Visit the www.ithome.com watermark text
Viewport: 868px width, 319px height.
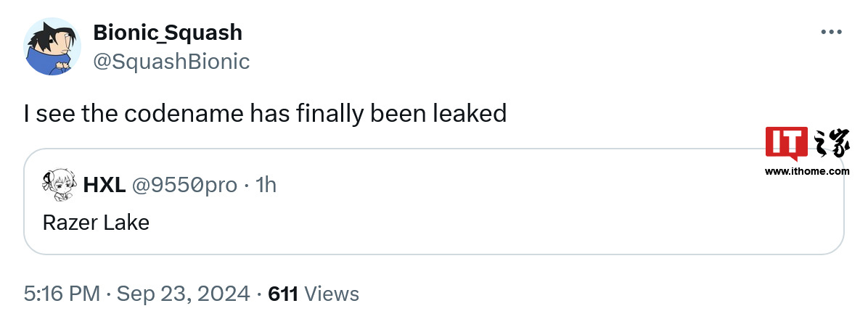coord(806,171)
